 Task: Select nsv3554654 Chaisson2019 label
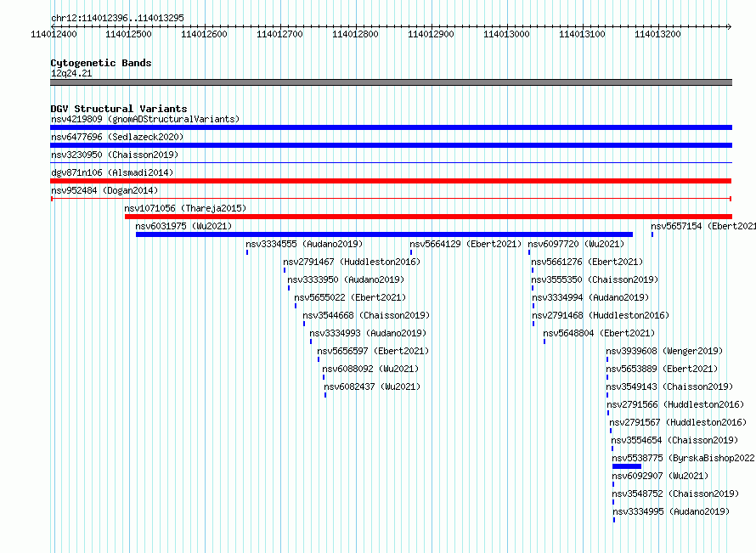(675, 440)
